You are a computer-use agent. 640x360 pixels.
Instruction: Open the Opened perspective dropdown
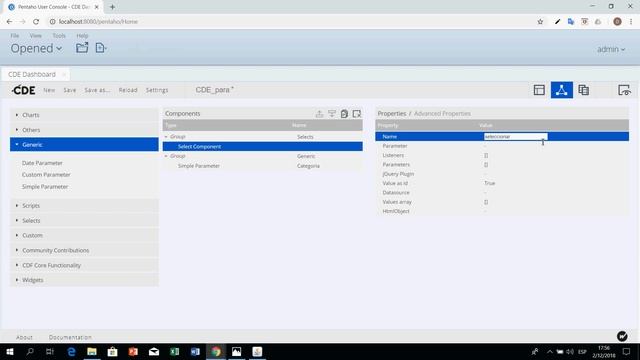[x=36, y=49]
